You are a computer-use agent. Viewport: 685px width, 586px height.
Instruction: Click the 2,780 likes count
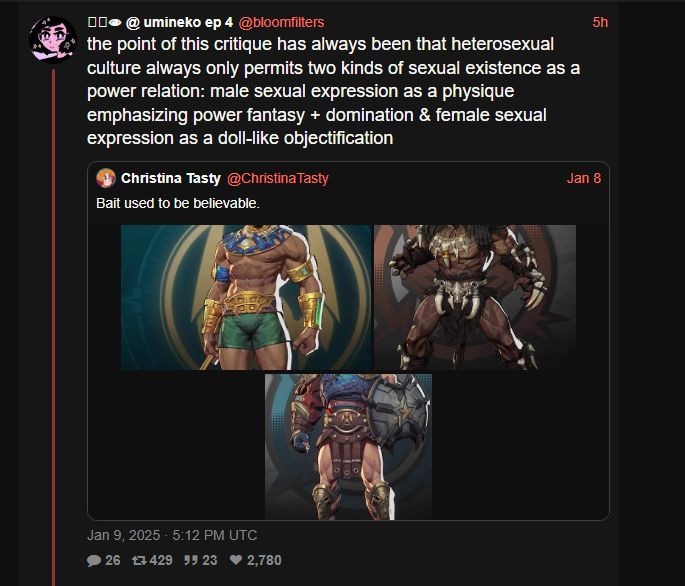pyautogui.click(x=264, y=560)
